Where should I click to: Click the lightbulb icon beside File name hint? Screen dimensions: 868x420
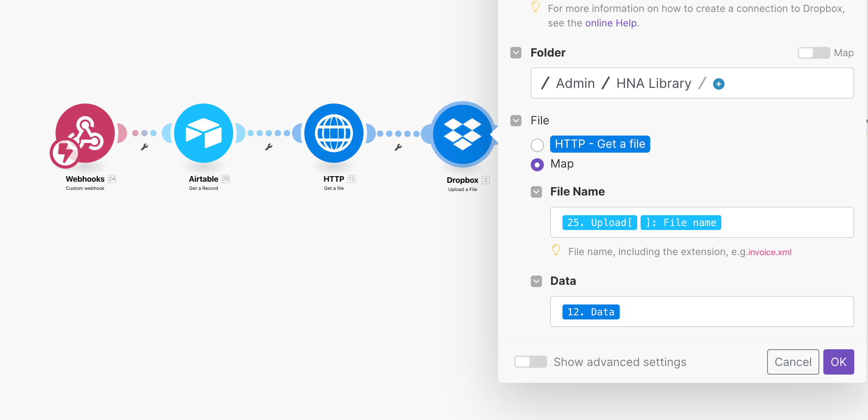point(556,250)
